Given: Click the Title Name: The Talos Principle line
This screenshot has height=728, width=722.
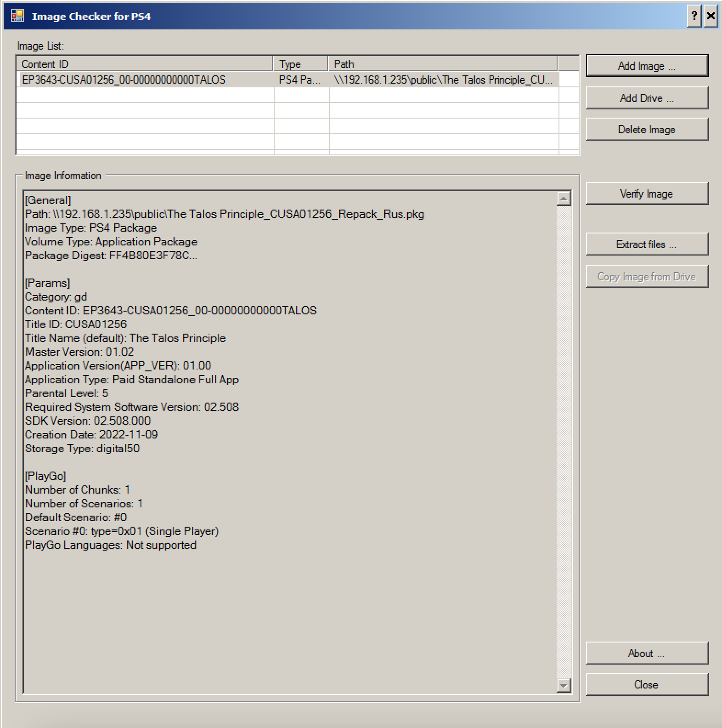Looking at the screenshot, I should [x=125, y=338].
